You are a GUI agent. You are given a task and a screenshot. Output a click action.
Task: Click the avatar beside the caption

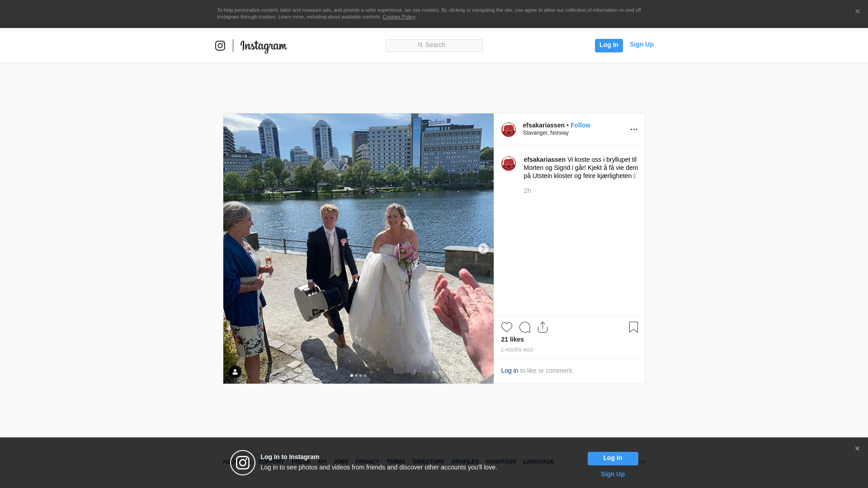509,164
